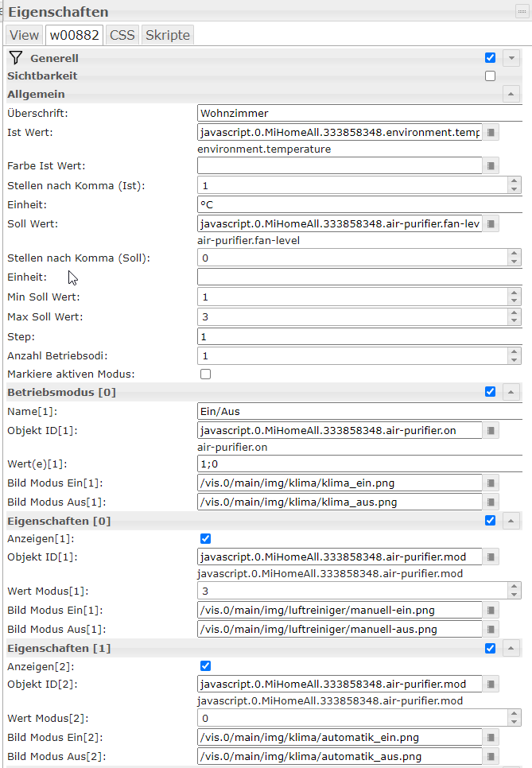Viewport: 532px width, 768px height.
Task: Click the environment.temperature hint text
Action: 264,149
